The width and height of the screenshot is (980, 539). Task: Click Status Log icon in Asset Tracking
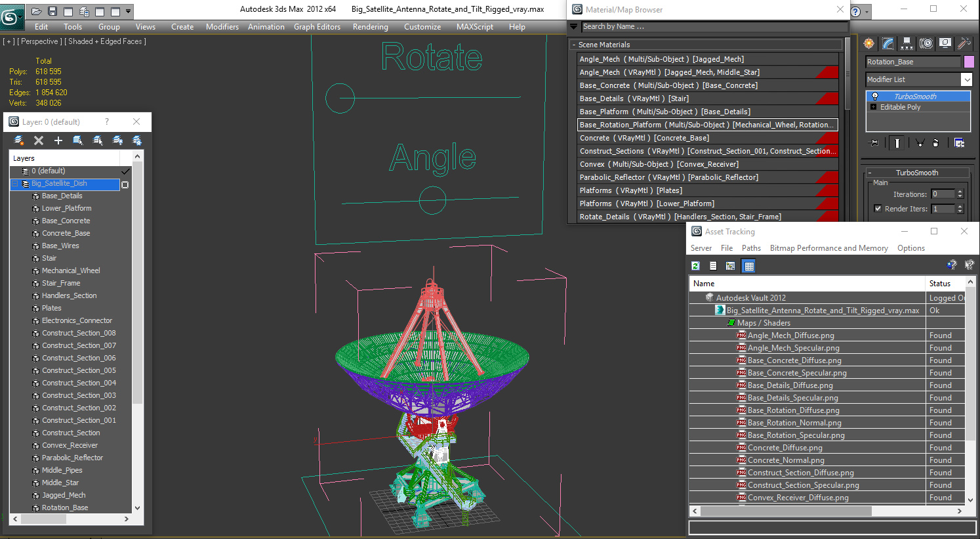pyautogui.click(x=713, y=266)
